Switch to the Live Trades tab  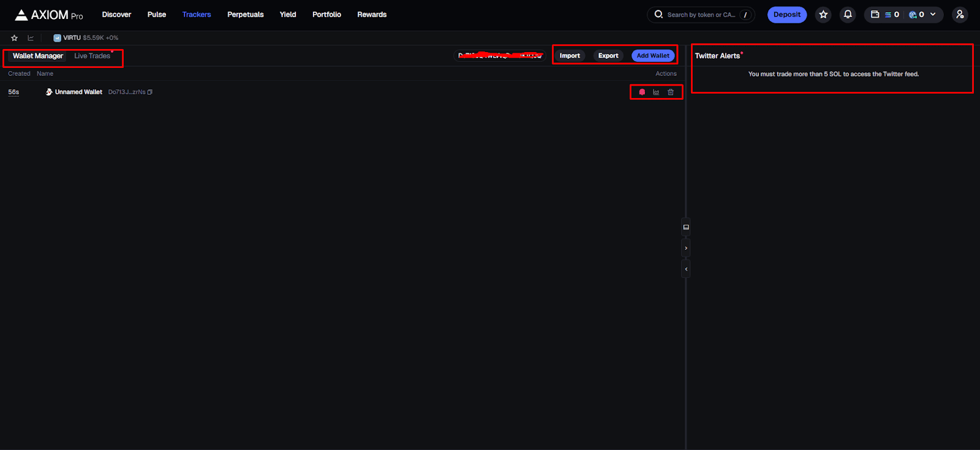tap(92, 56)
